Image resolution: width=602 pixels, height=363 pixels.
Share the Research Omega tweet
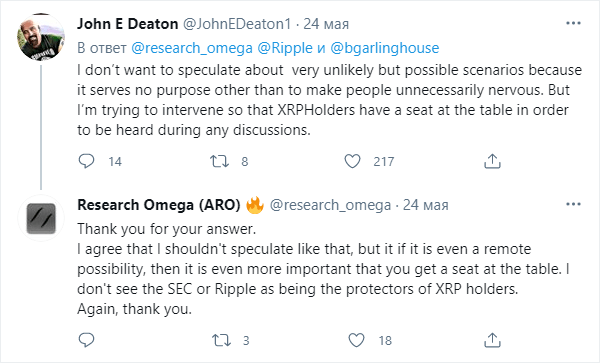click(492, 340)
